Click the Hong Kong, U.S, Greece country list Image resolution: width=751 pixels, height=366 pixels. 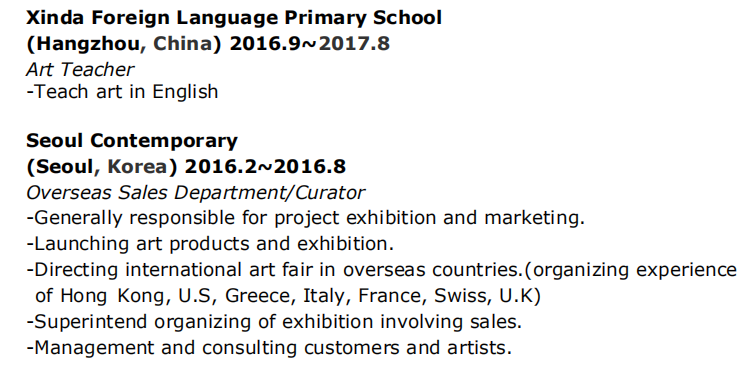click(288, 296)
